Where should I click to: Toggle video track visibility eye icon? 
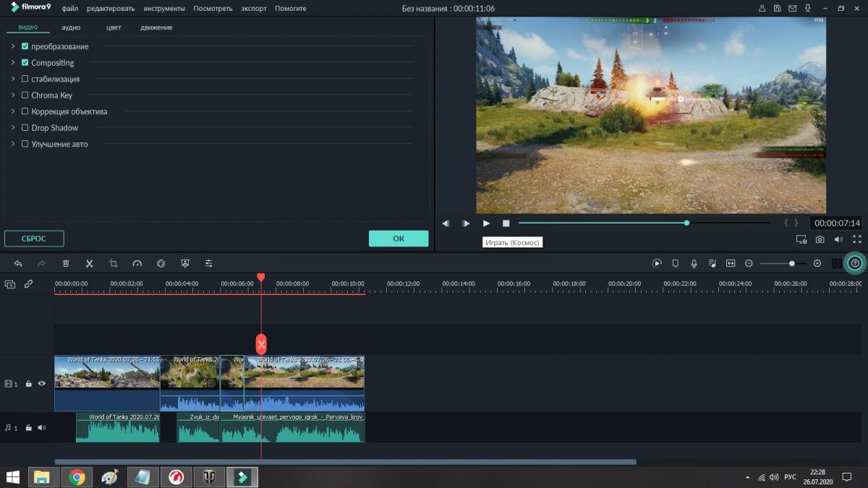tap(42, 384)
